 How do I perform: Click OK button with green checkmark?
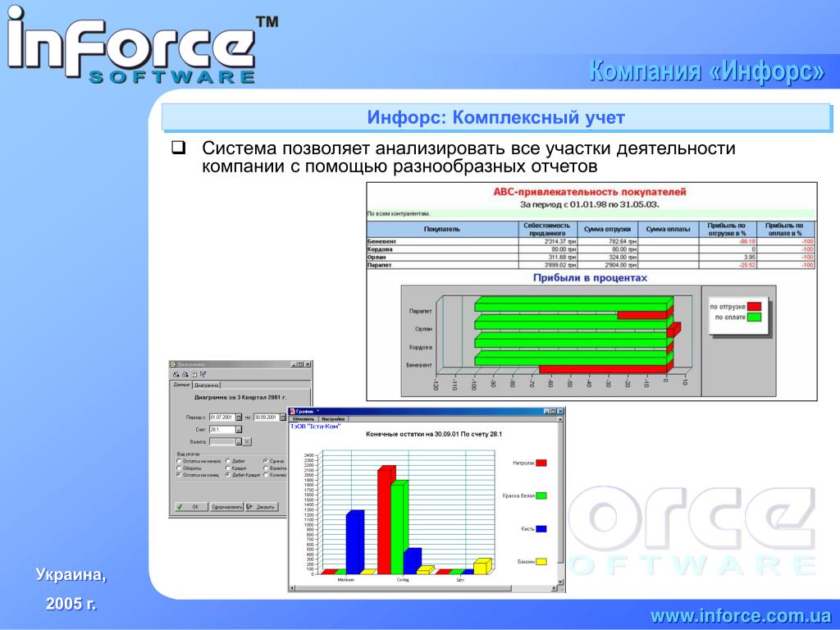[x=191, y=507]
